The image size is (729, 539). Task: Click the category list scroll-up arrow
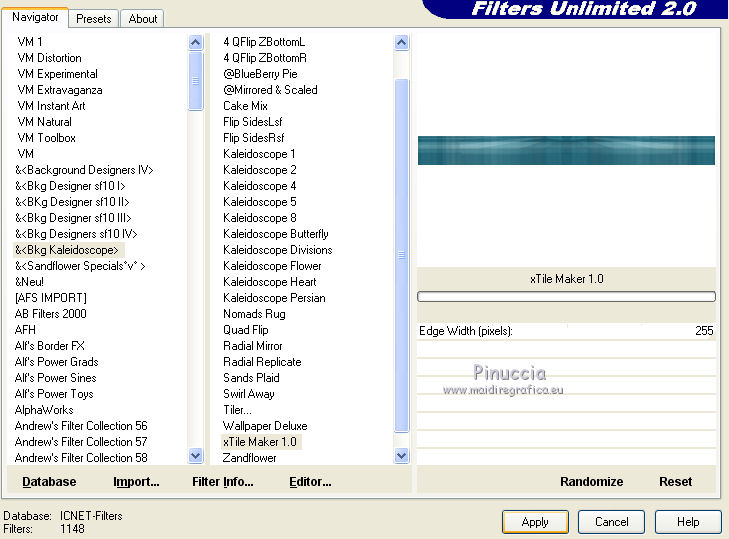(196, 43)
